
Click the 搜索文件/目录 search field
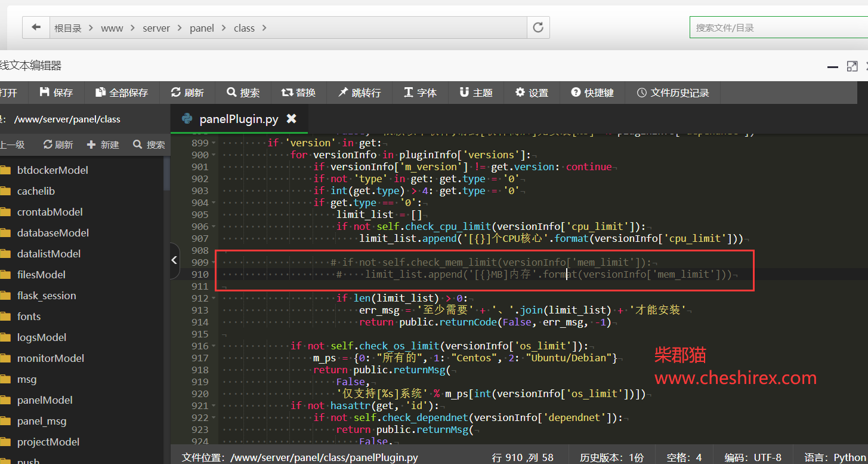779,27
